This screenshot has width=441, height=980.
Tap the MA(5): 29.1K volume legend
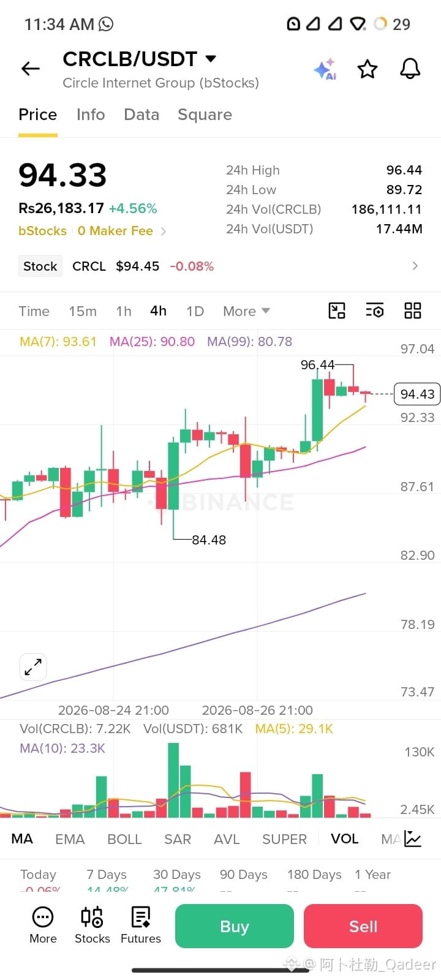[294, 729]
